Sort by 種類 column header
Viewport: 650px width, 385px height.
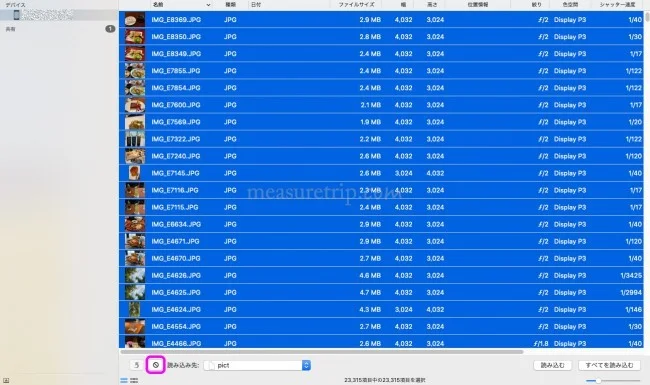tap(230, 5)
